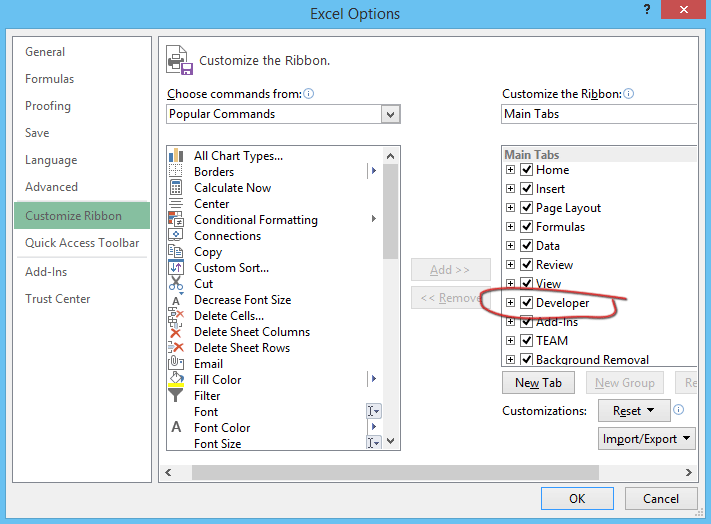Click the OK button

point(577,499)
